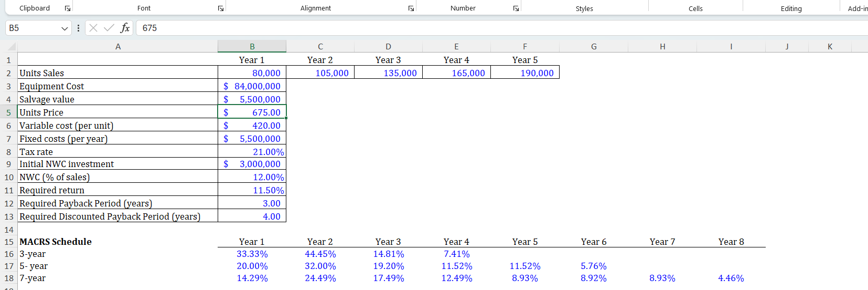The image size is (868, 290).
Task: Open the Insert Function dialog
Action: tap(125, 28)
